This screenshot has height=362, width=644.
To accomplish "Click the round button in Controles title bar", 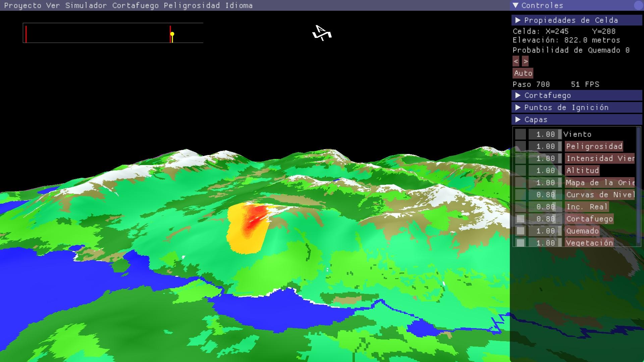I will tap(638, 5).
